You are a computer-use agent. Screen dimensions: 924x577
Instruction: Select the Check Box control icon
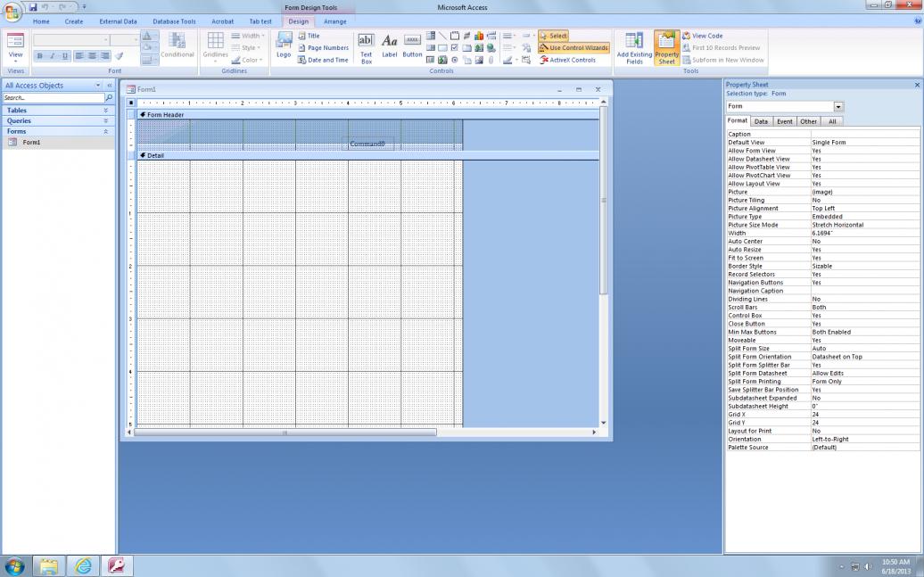pos(454,48)
